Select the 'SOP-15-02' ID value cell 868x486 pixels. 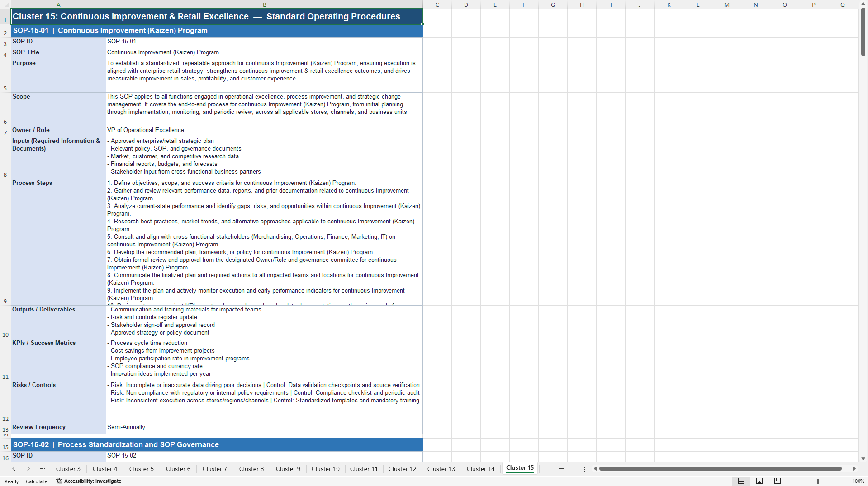pyautogui.click(x=264, y=456)
